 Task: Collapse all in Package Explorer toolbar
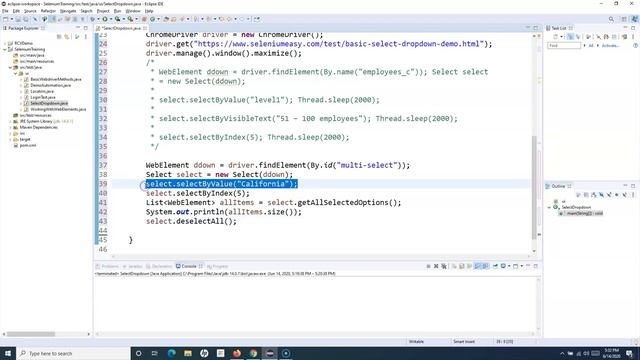pyautogui.click(x=59, y=37)
